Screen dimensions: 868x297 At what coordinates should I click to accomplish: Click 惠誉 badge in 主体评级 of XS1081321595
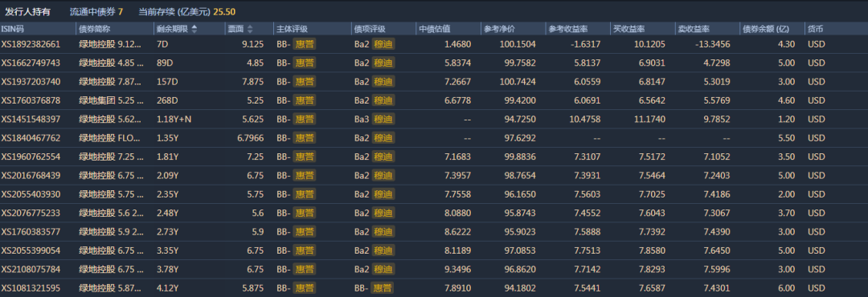[x=305, y=288]
